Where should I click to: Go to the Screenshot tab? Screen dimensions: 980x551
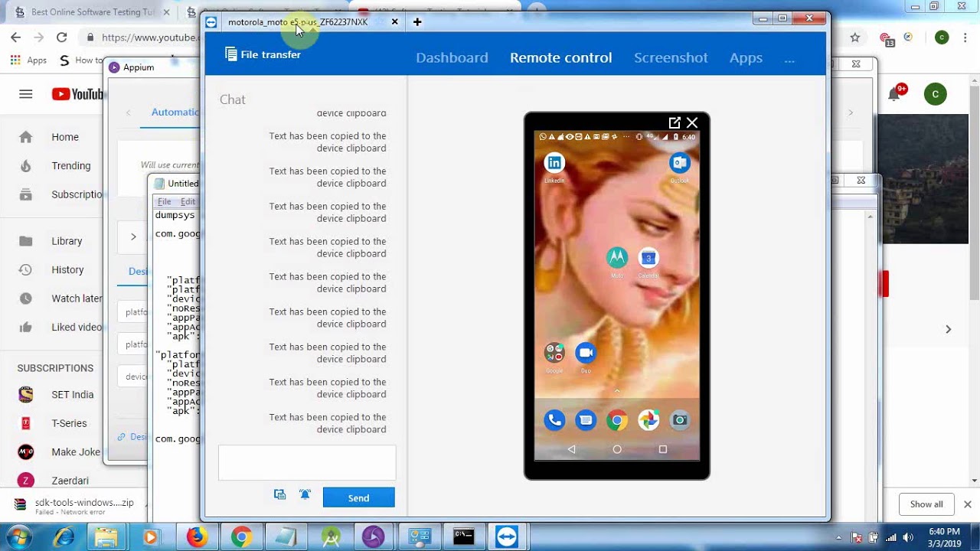click(671, 57)
